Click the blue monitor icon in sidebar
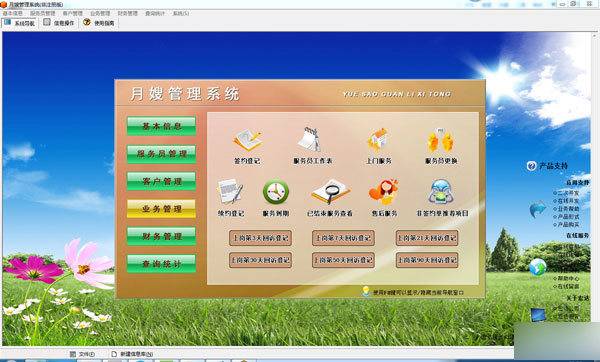 coord(538,315)
